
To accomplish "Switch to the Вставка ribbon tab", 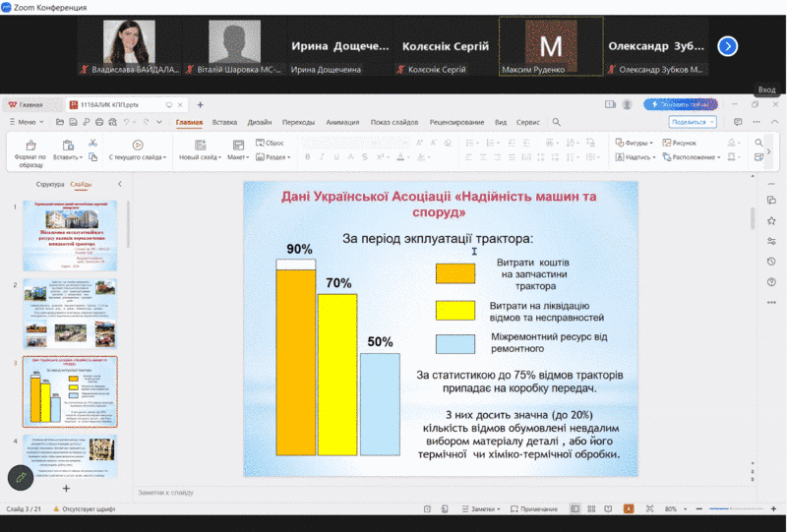I will 224,122.
